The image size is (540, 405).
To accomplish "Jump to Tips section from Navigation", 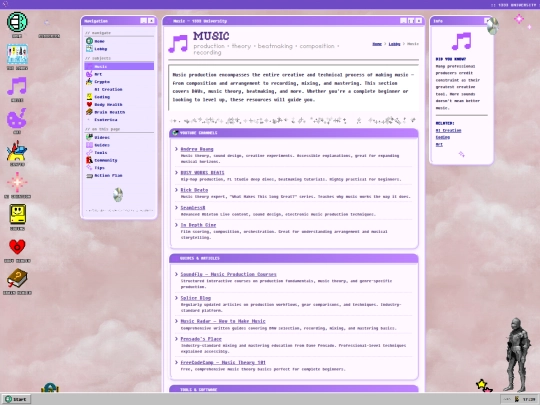I will 119,168.
